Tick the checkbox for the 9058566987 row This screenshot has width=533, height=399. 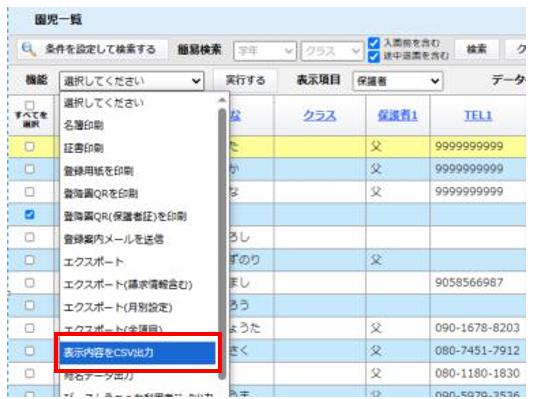pos(30,282)
